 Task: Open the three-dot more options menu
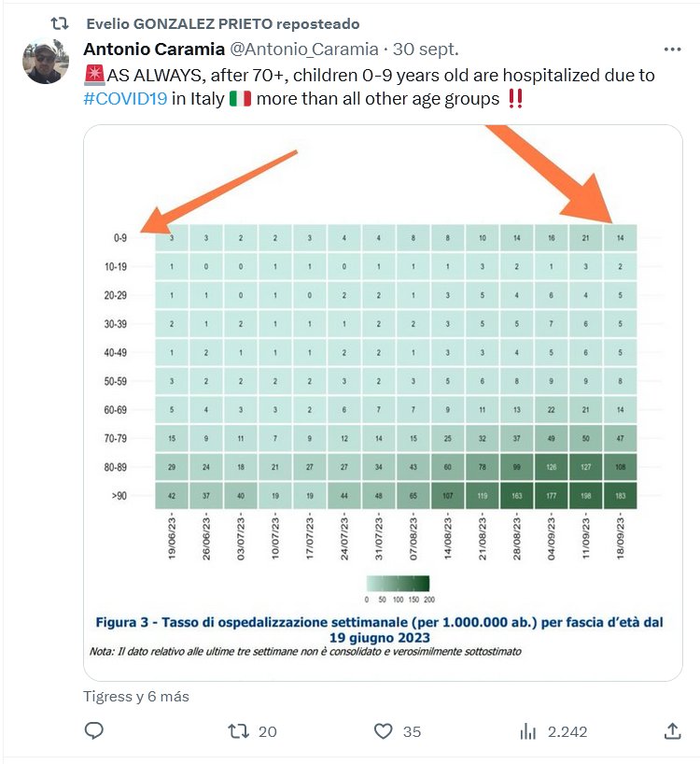[672, 50]
